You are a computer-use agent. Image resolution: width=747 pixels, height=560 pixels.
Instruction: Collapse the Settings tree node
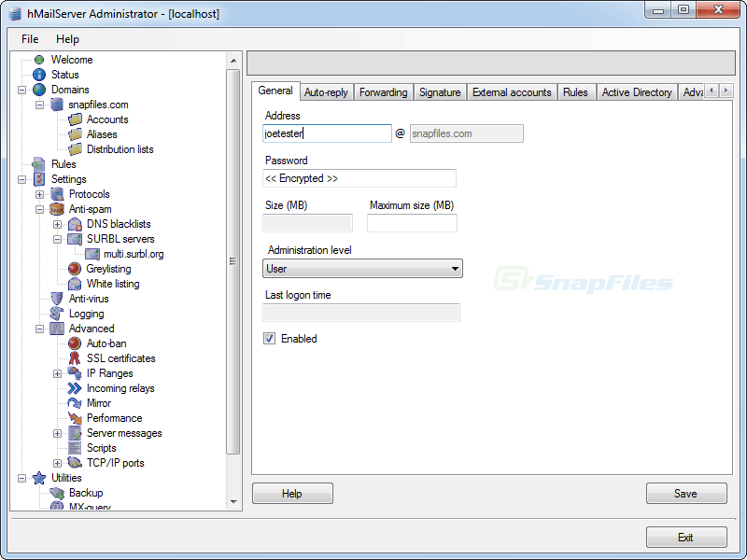(x=21, y=179)
